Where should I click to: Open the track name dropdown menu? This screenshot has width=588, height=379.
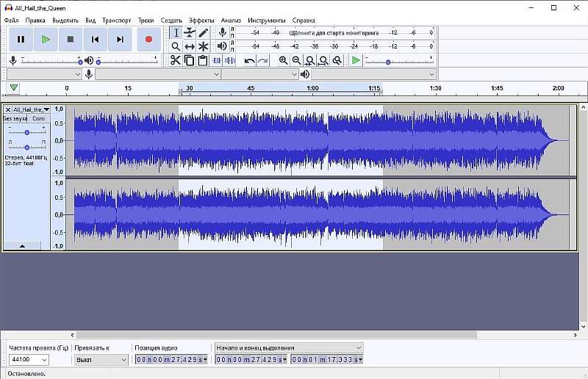[x=31, y=109]
